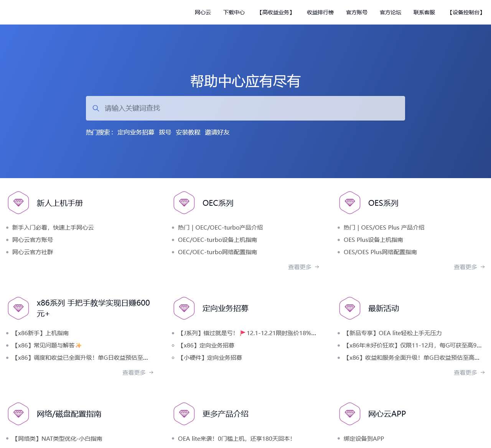Open 【小硬件】定向业务招募 article
This screenshot has height=448, width=491.
tap(210, 358)
